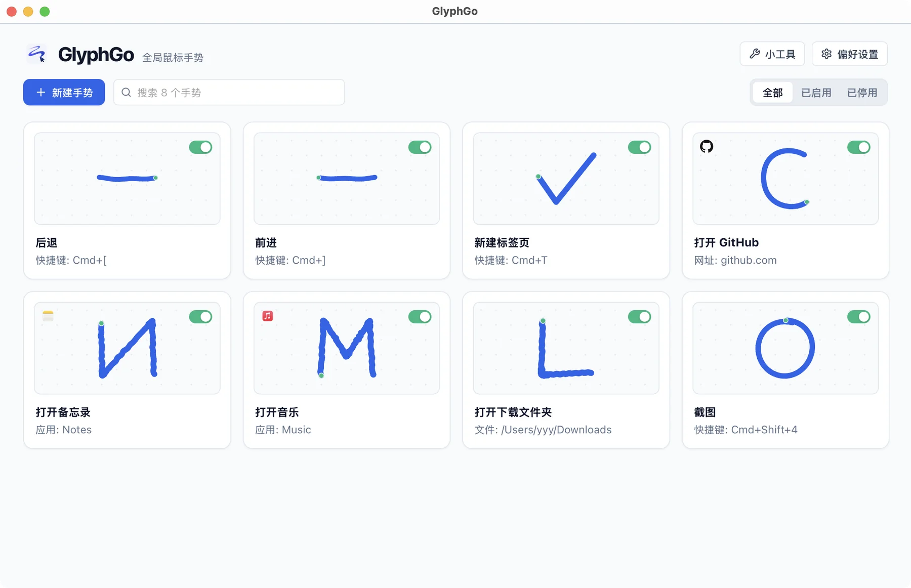Open 偏好设置 via its text label
The height and width of the screenshot is (588, 911).
(x=858, y=54)
